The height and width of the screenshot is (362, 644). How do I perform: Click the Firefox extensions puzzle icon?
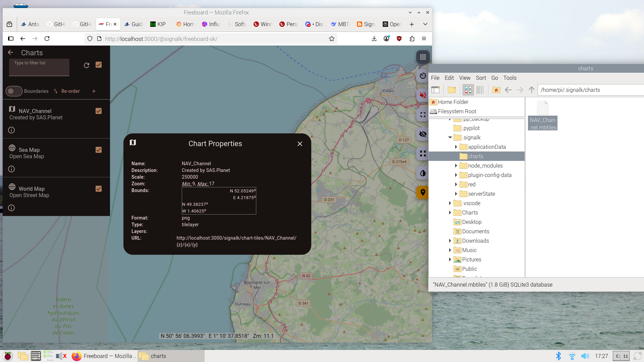pyautogui.click(x=412, y=39)
